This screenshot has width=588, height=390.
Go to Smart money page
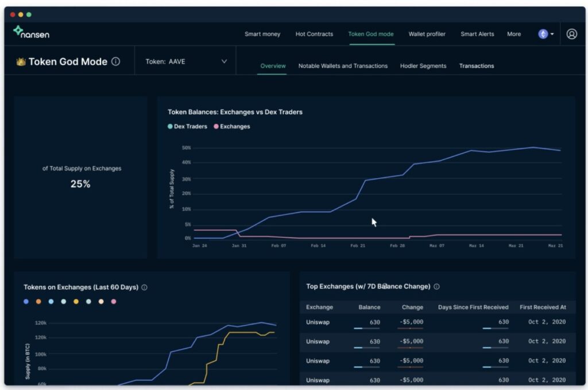[262, 34]
